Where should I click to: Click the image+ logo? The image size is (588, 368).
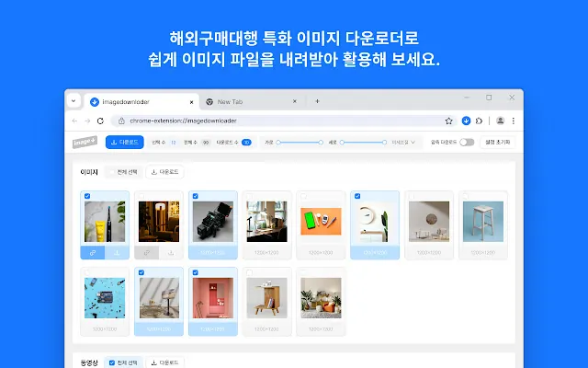coord(85,142)
